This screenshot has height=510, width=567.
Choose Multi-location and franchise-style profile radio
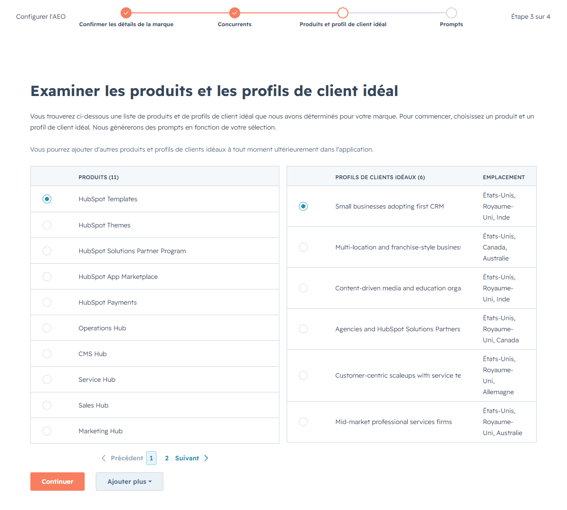[303, 247]
